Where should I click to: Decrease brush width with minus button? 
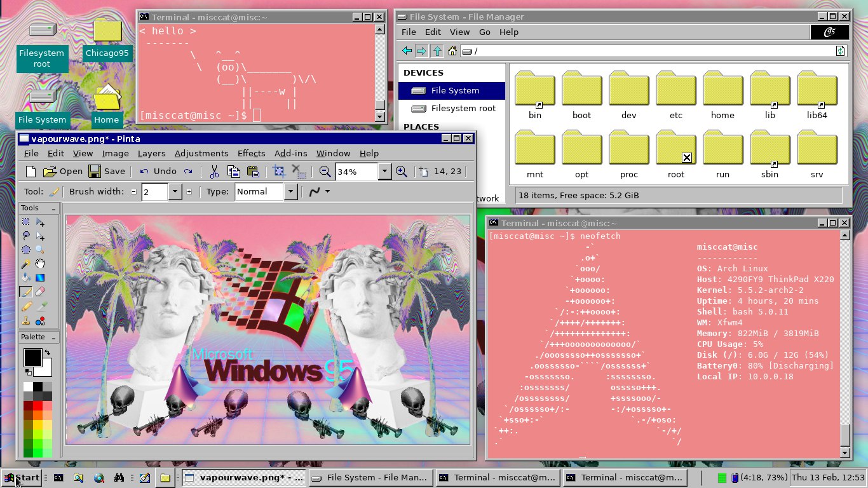pyautogui.click(x=133, y=191)
